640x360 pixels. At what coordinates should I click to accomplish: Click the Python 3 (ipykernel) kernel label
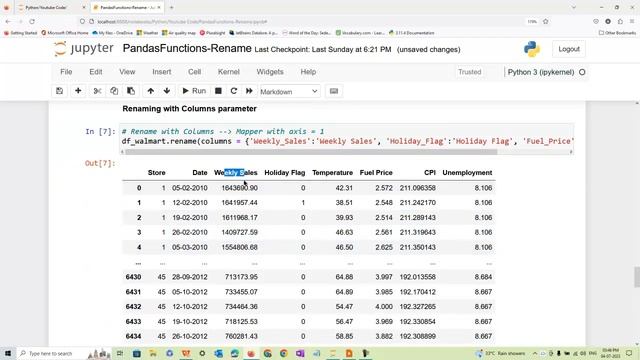541,72
